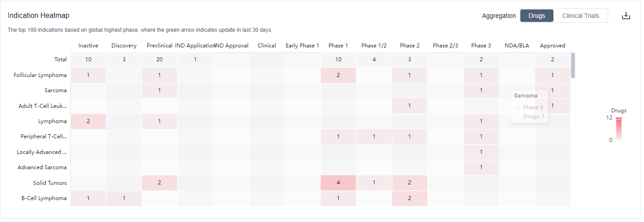This screenshot has height=222, width=644.
Task: Click the Preclinical column header
Action: (160, 46)
